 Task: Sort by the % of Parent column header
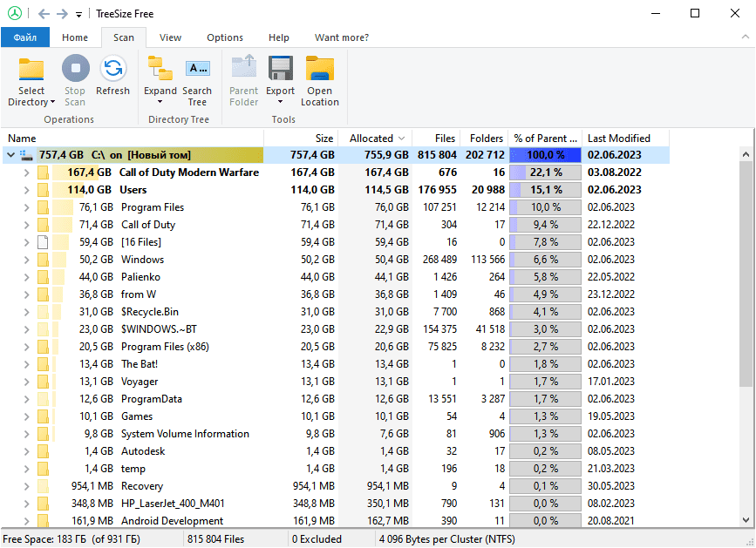click(x=545, y=139)
